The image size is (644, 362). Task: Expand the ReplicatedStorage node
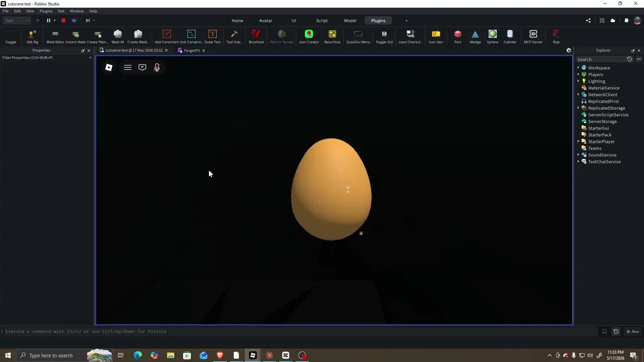pyautogui.click(x=578, y=108)
